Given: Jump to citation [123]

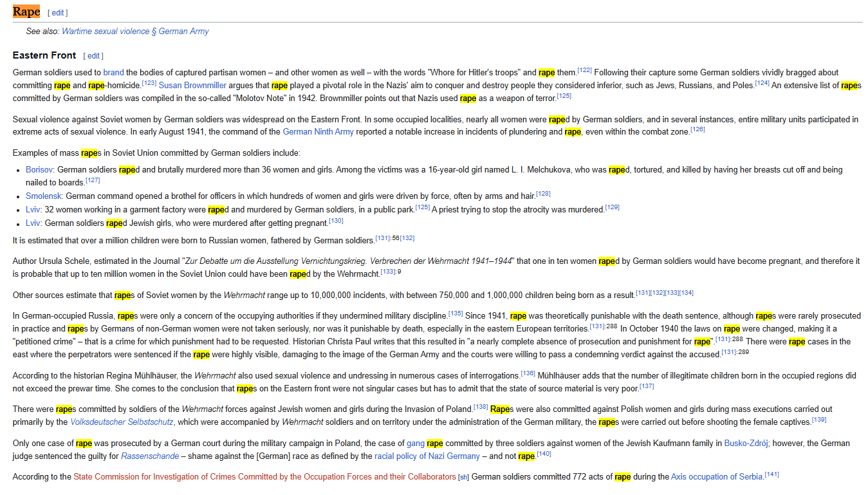Looking at the screenshot, I should click(149, 83).
